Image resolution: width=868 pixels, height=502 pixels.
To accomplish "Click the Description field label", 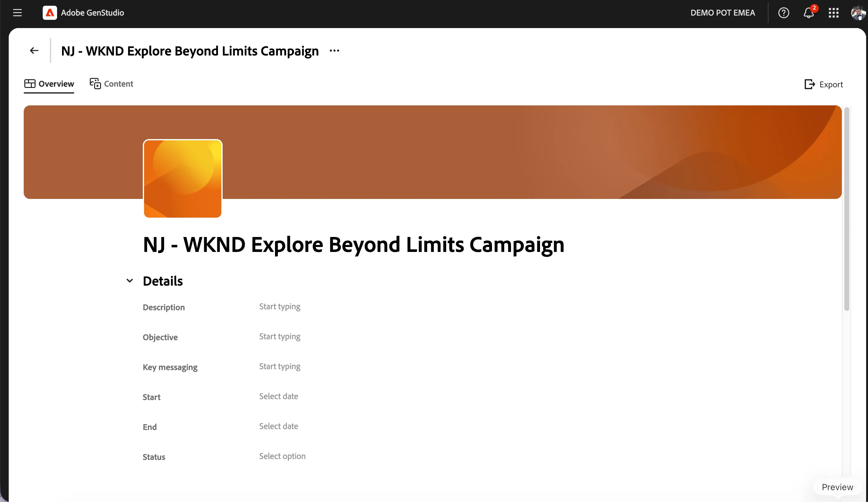I will tap(164, 307).
